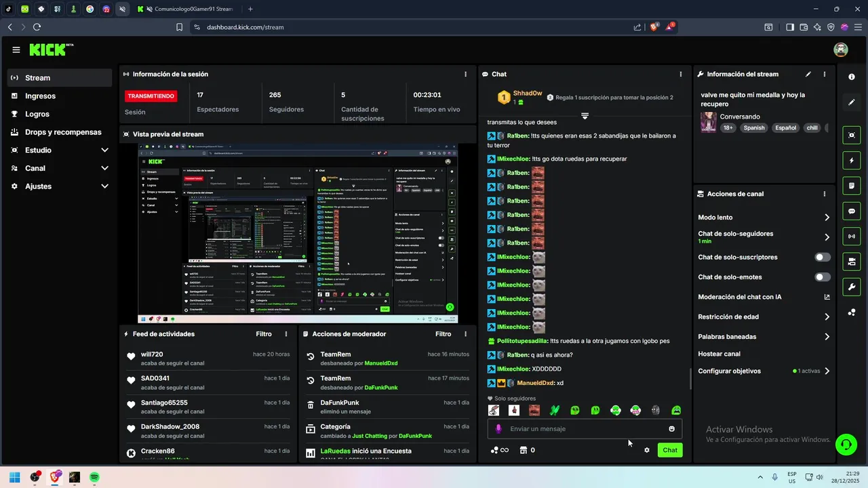The height and width of the screenshot is (488, 868).
Task: Open Acciones de canal options menu
Action: tap(825, 194)
